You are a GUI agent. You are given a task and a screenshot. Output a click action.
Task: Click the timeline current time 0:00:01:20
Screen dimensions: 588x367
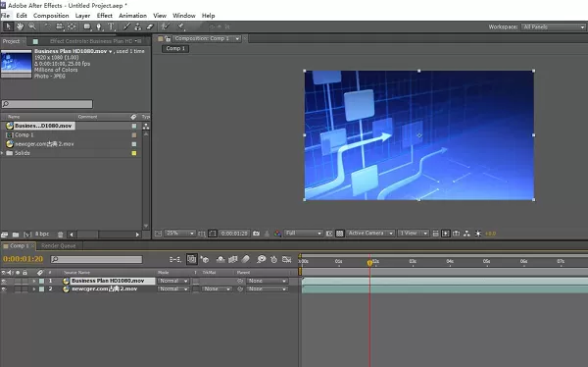click(x=23, y=259)
